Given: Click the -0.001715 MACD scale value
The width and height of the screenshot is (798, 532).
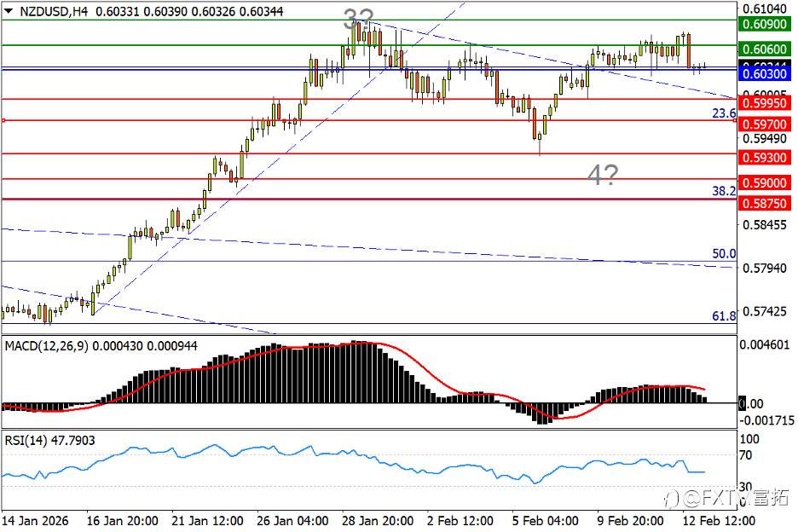Looking at the screenshot, I should [x=766, y=420].
